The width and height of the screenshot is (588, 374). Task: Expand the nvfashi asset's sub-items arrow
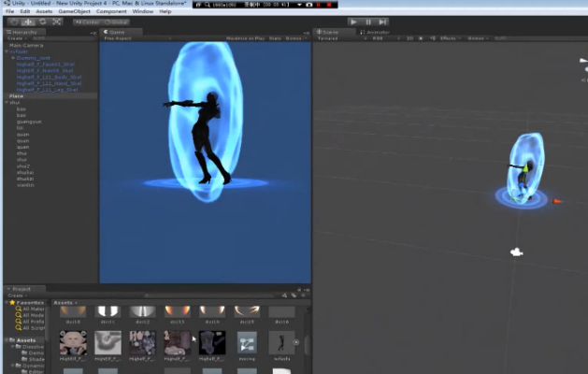click(x=296, y=342)
